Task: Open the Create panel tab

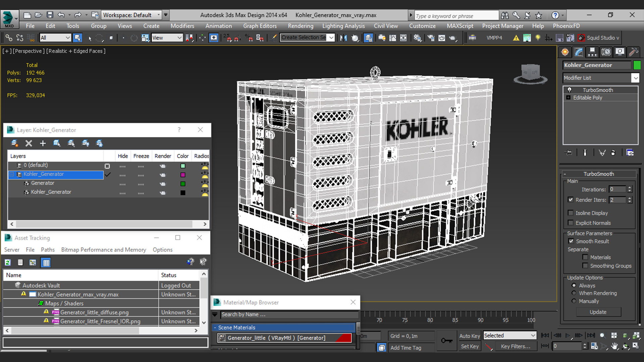Action: [x=565, y=52]
